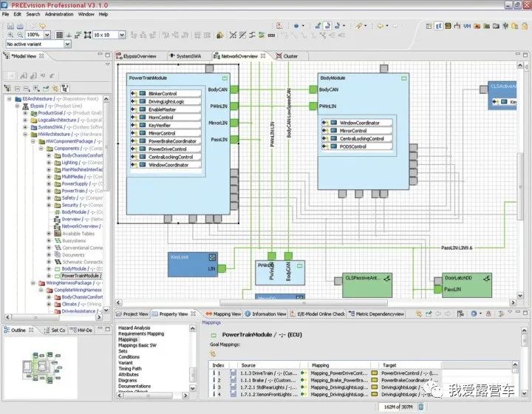This screenshot has width=532, height=414.
Task: Click the Outline panel thumbnail
Action: click(x=42, y=367)
